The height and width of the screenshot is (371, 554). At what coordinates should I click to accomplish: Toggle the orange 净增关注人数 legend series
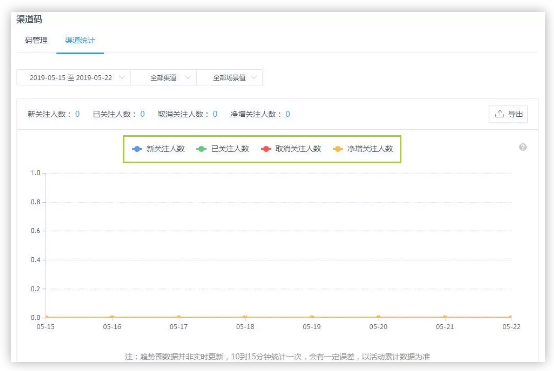(x=363, y=149)
